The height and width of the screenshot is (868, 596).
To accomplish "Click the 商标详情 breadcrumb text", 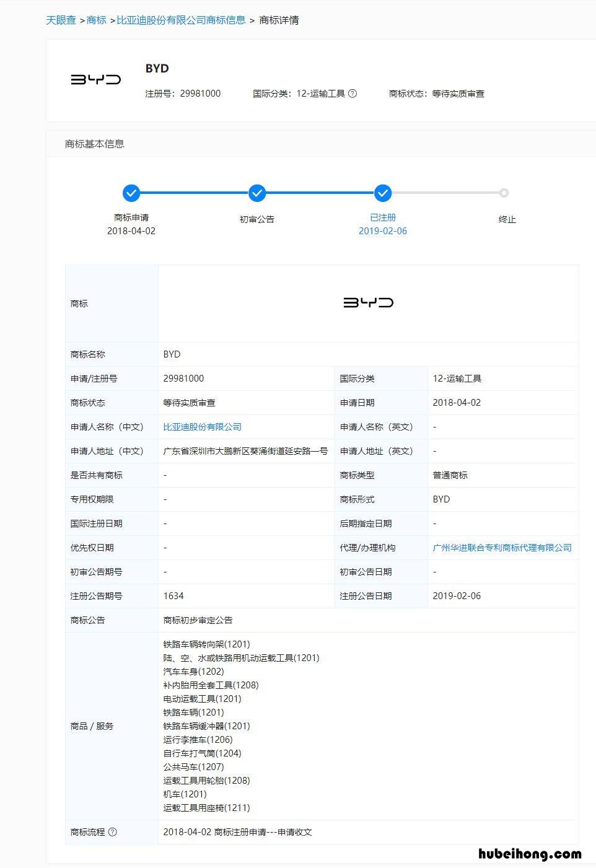I will coord(279,20).
